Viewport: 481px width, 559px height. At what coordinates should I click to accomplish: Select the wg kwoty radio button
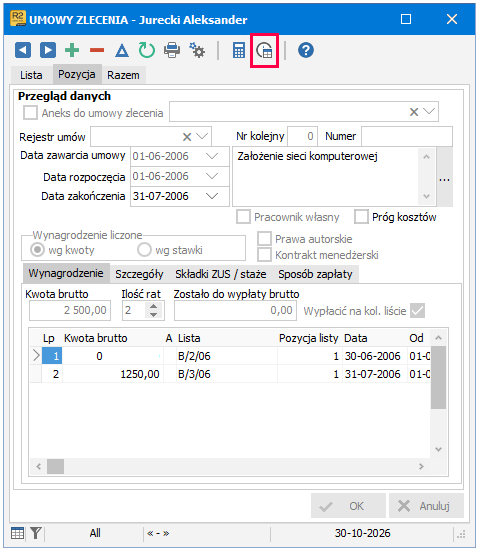tap(37, 250)
